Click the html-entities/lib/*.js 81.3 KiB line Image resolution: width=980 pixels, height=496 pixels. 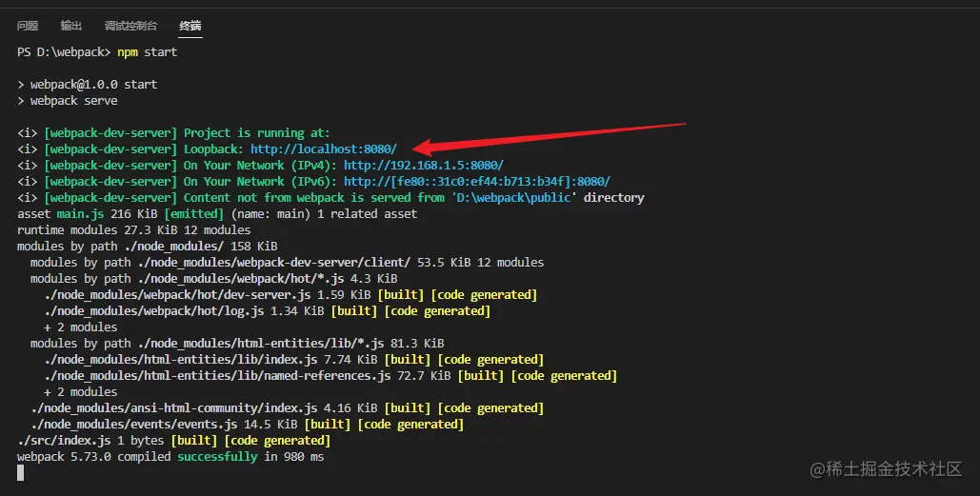coord(237,344)
